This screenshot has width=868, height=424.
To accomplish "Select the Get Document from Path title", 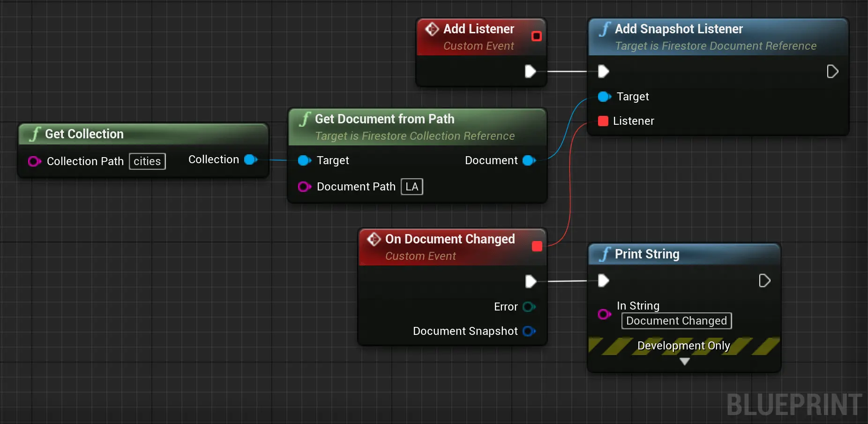I will pos(385,119).
